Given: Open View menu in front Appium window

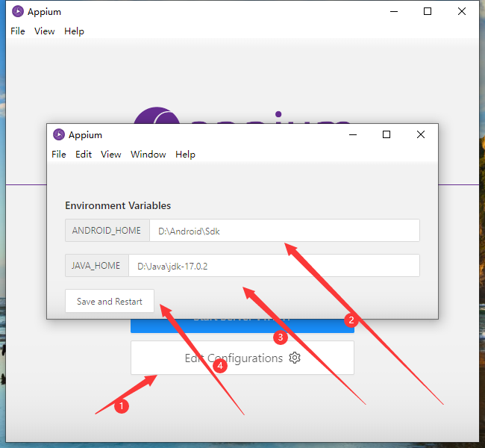Looking at the screenshot, I should click(x=110, y=154).
